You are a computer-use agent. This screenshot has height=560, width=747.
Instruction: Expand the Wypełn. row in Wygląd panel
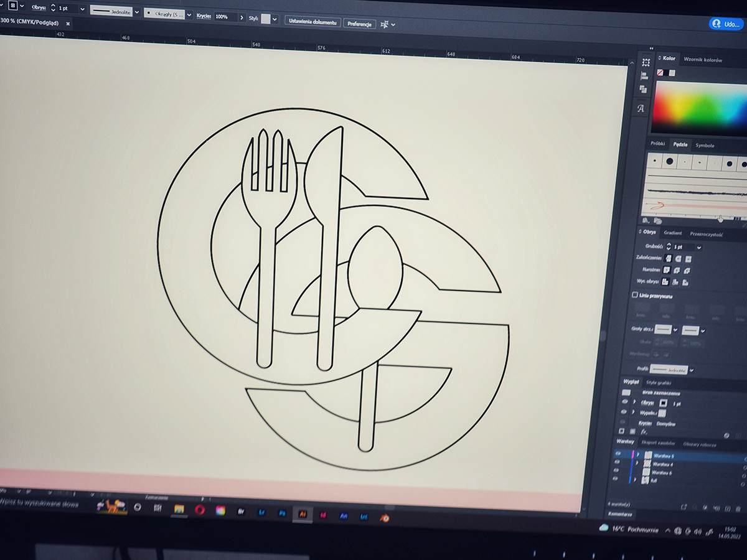click(633, 412)
